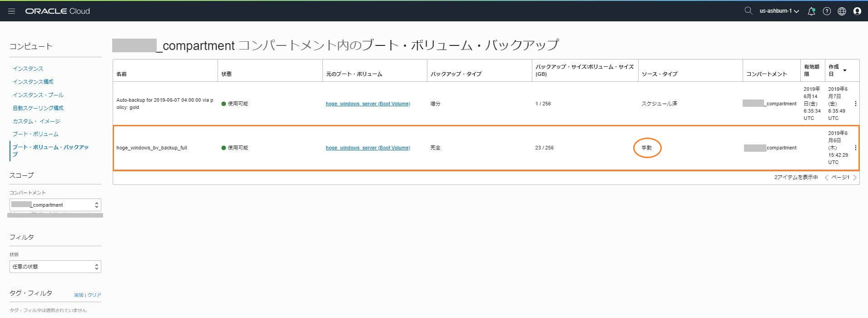Click the Auto-backup for 2019-06-07 name

[165, 104]
